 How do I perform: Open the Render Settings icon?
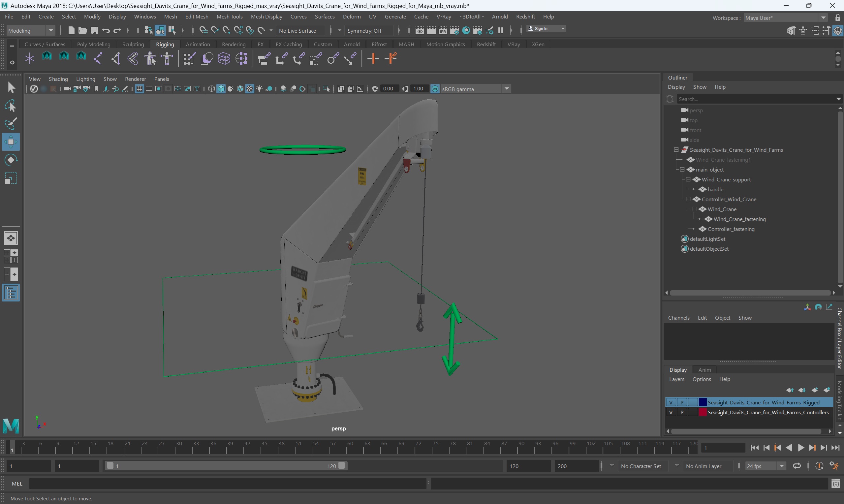point(454,31)
